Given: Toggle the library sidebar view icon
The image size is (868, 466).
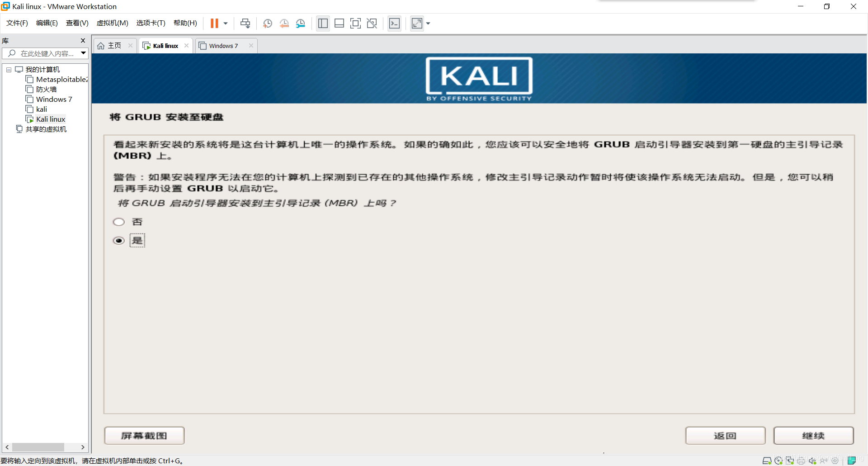Looking at the screenshot, I should 323,23.
